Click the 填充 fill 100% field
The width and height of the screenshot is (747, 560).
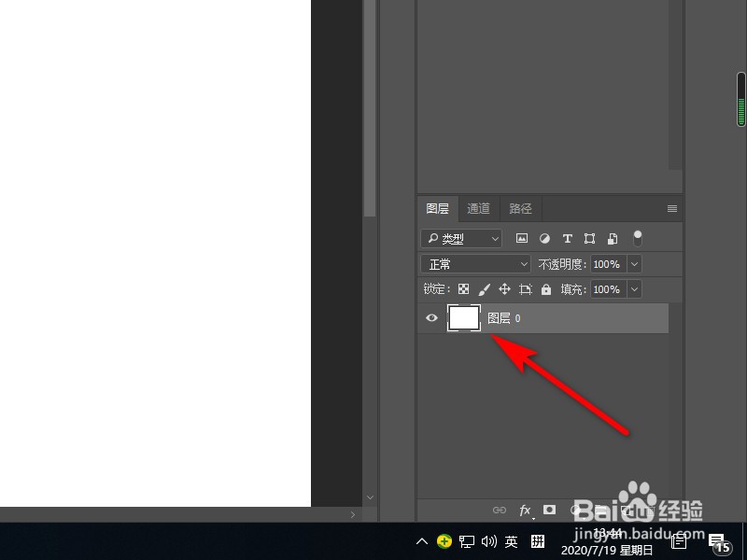tap(609, 289)
